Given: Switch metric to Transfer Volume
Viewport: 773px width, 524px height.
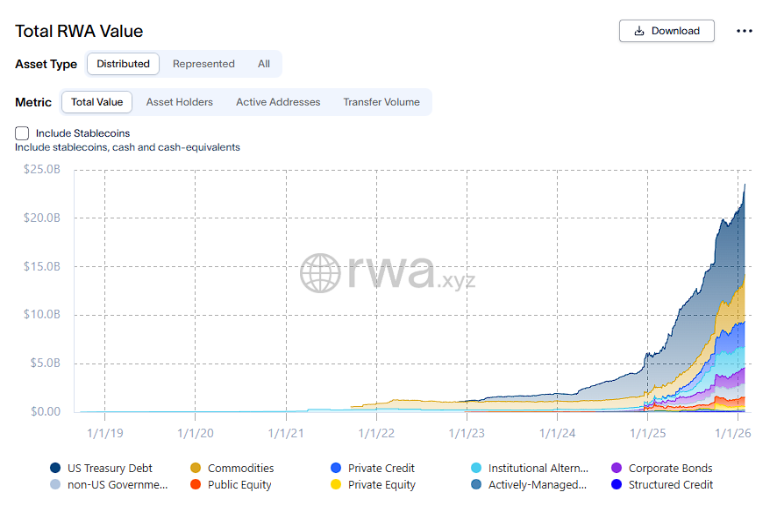Looking at the screenshot, I should pos(381,102).
